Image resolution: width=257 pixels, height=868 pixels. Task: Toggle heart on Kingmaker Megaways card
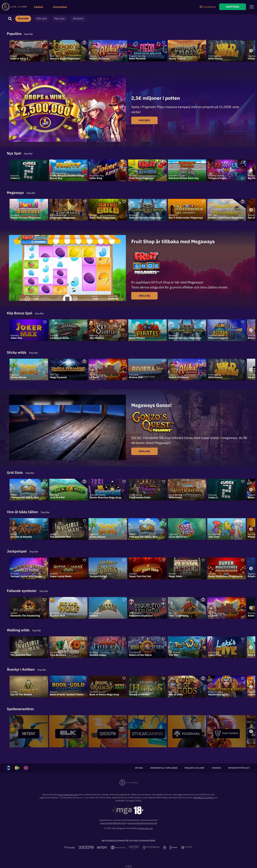84,202
